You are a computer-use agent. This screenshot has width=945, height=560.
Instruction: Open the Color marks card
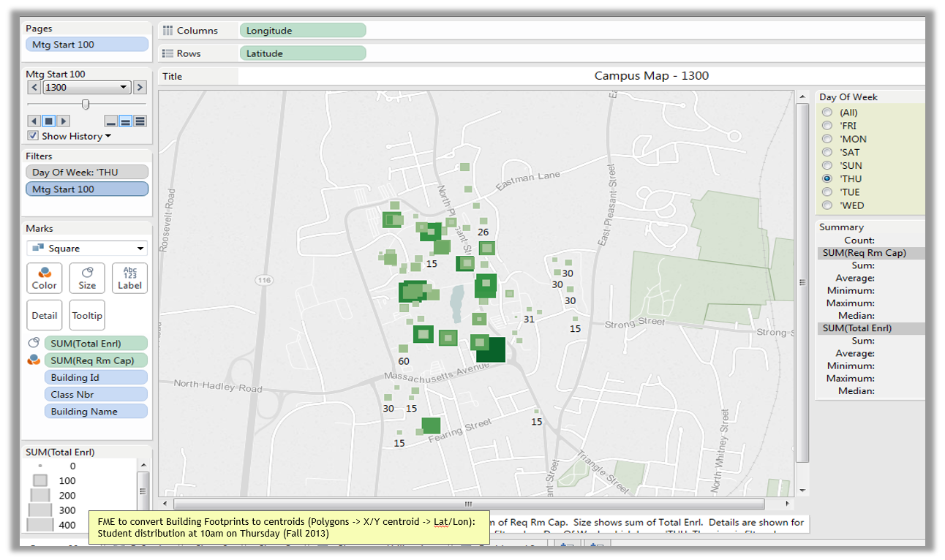44,278
